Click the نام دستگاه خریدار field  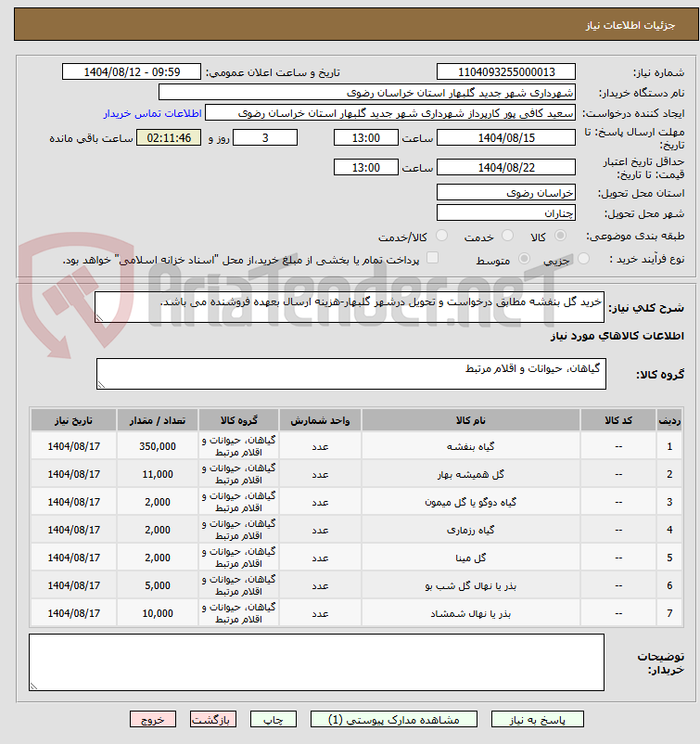tap(367, 93)
